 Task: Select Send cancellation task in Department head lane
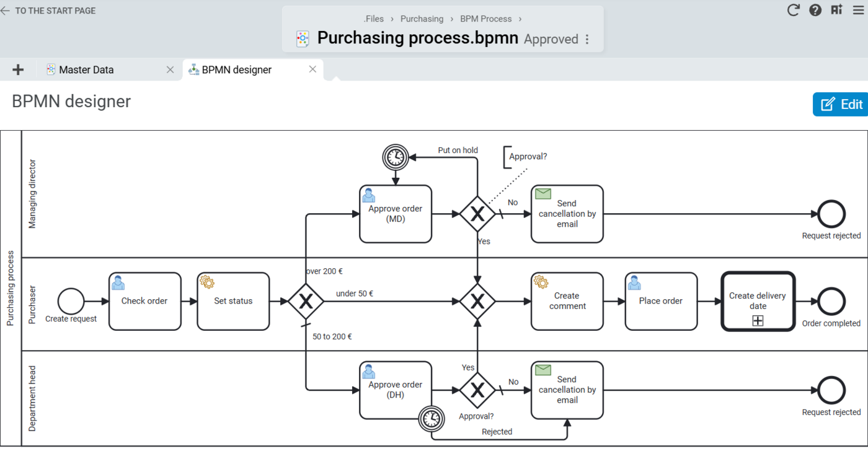click(567, 390)
